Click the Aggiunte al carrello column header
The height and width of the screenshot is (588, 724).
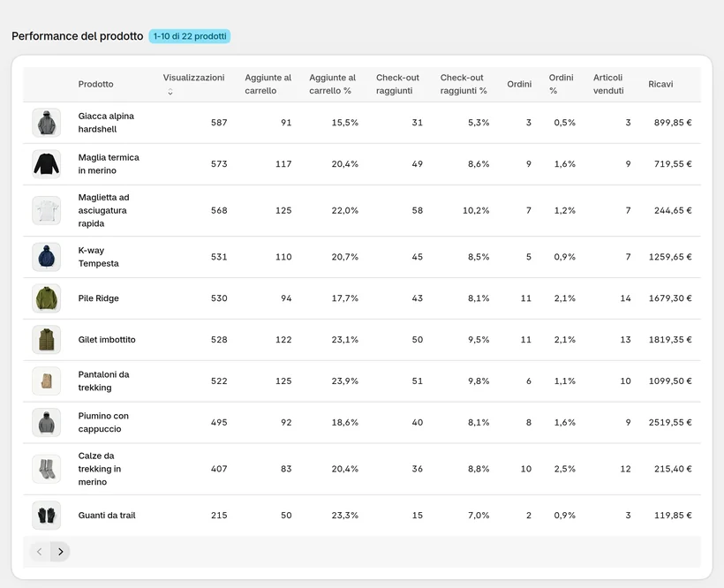268,84
